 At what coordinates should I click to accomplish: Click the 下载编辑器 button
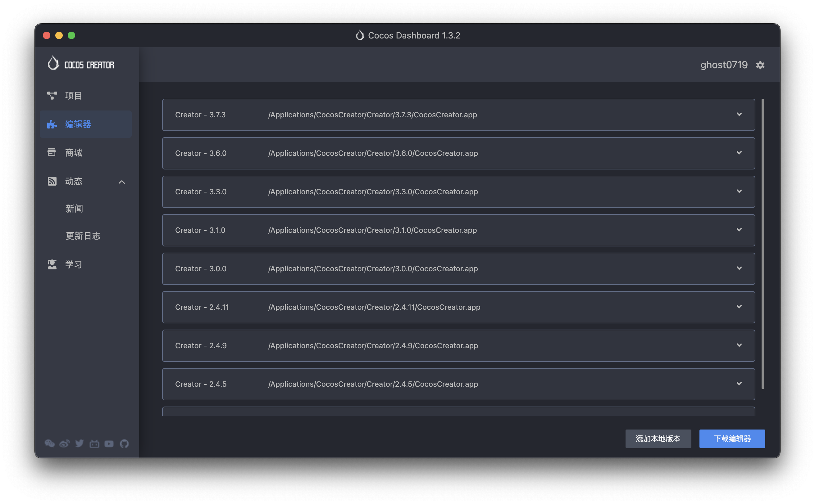point(732,439)
